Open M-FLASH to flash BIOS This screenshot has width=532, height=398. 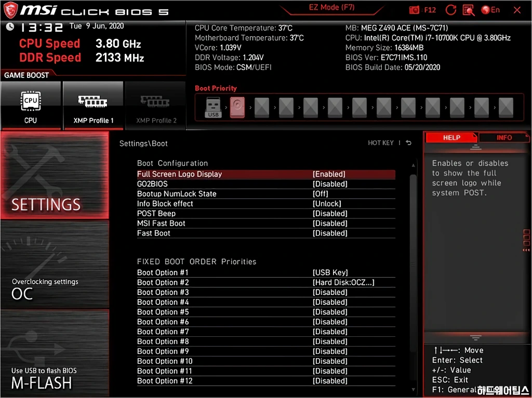[55, 353]
